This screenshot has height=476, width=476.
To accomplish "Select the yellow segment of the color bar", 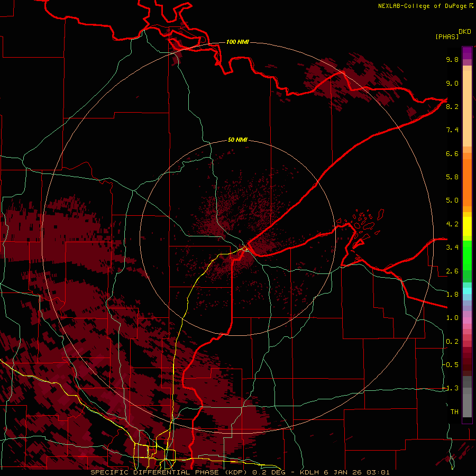I will 467,226.
